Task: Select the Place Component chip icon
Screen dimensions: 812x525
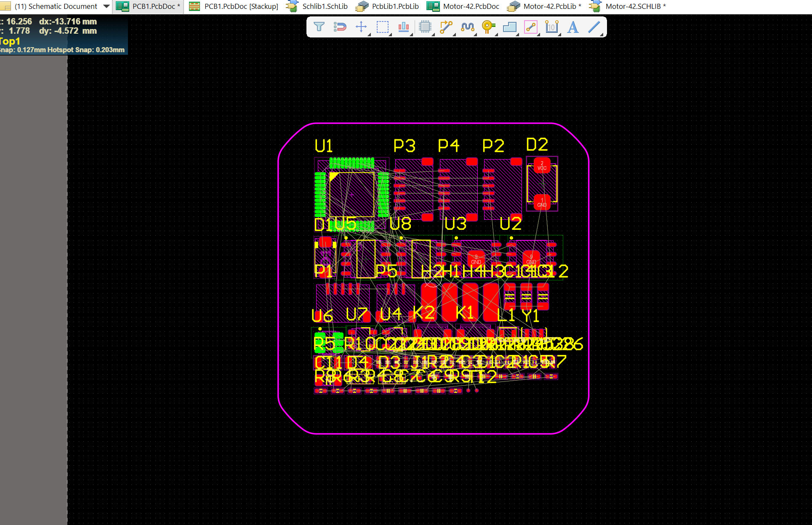Action: tap(425, 27)
